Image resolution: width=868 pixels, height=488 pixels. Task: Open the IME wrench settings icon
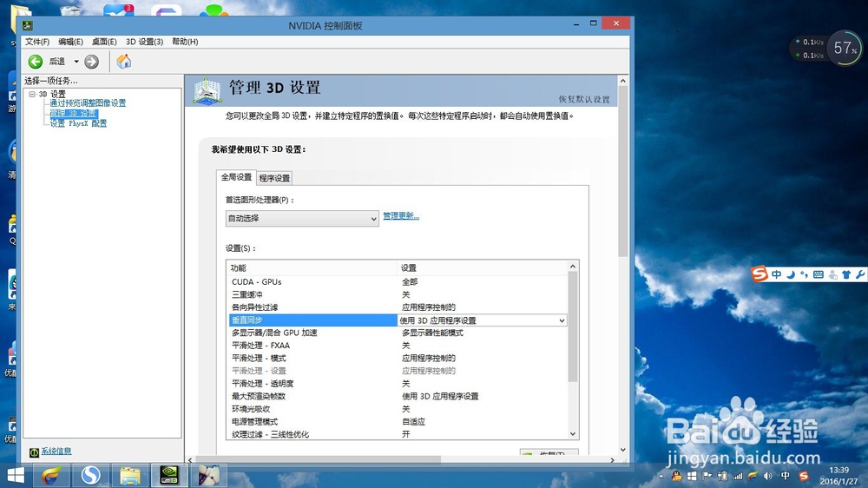click(860, 274)
